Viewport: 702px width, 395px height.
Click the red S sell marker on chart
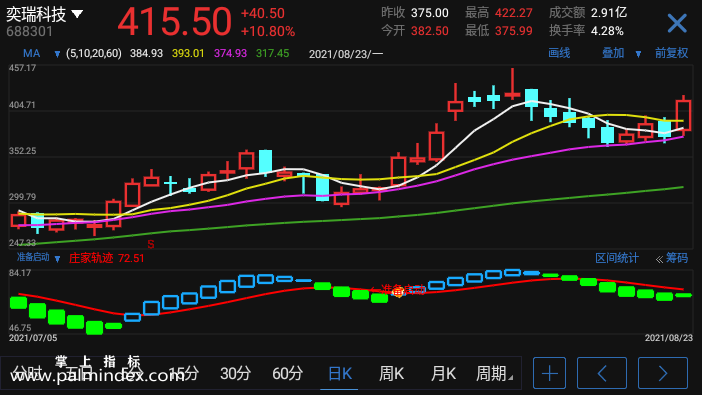pos(151,245)
